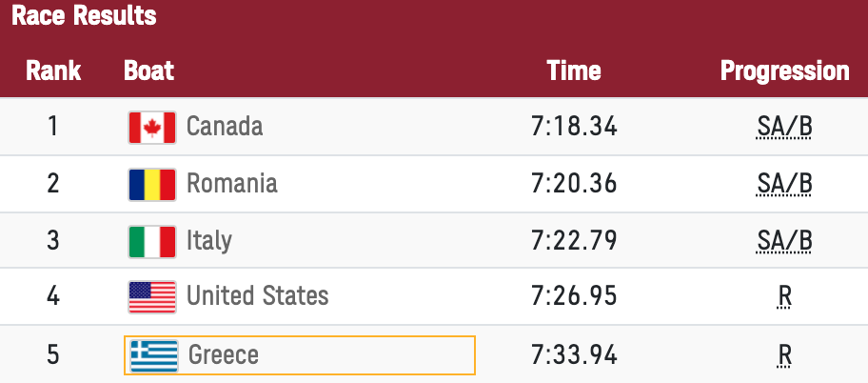Click the Romania flag icon
The height and width of the screenshot is (383, 868).
click(152, 185)
